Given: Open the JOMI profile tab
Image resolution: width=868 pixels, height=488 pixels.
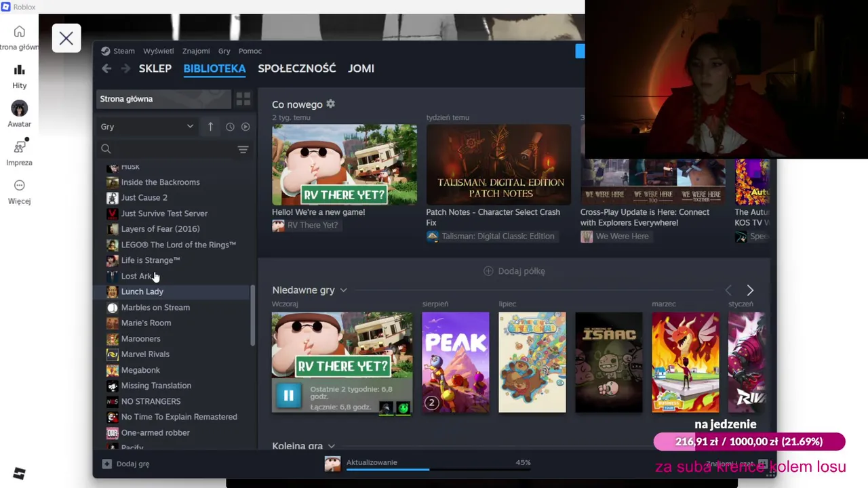Looking at the screenshot, I should (x=361, y=68).
